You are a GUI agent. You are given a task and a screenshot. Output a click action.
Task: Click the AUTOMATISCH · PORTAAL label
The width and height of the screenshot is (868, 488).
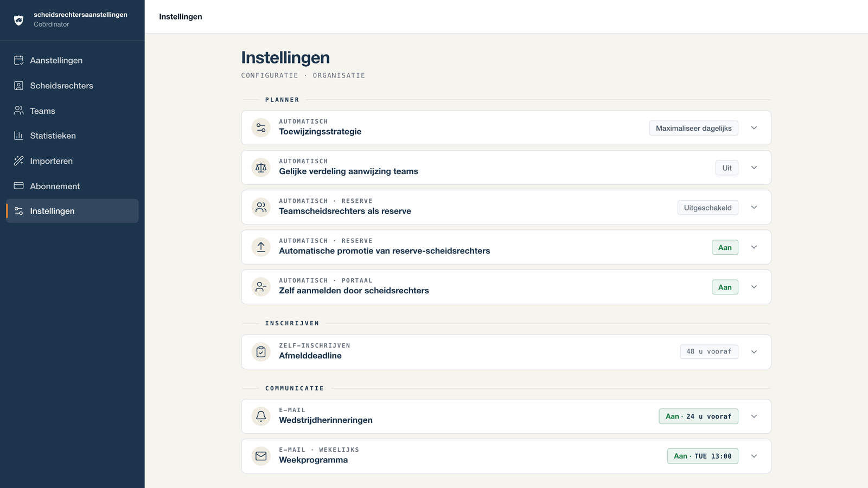325,280
